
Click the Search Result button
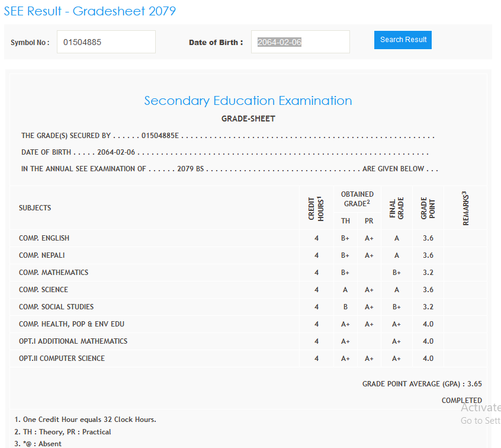coord(403,40)
